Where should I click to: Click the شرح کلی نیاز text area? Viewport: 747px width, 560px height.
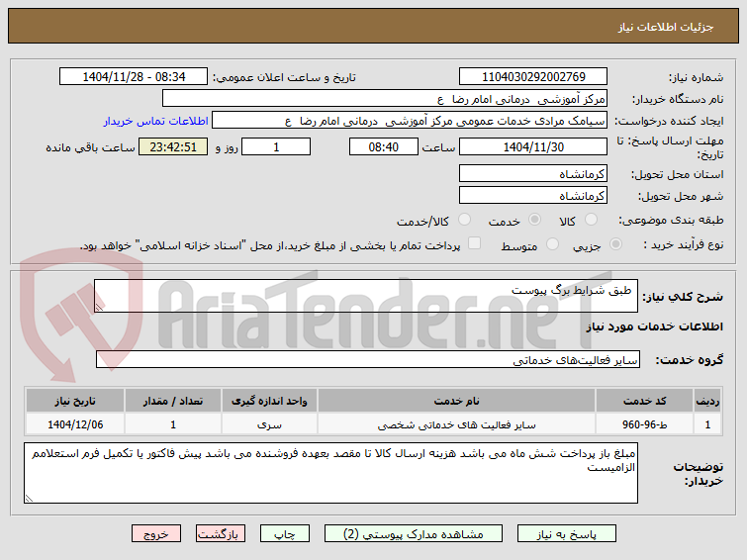(366, 296)
